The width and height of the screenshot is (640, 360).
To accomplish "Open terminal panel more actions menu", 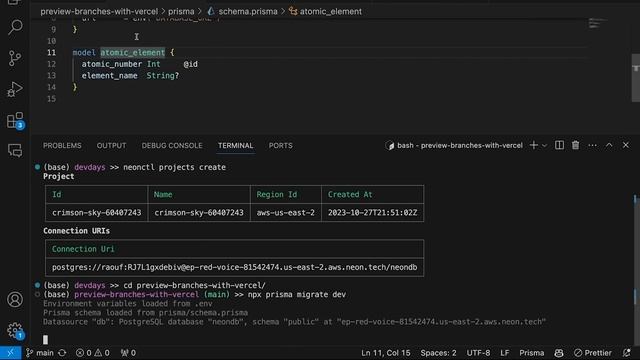I will 592,145.
